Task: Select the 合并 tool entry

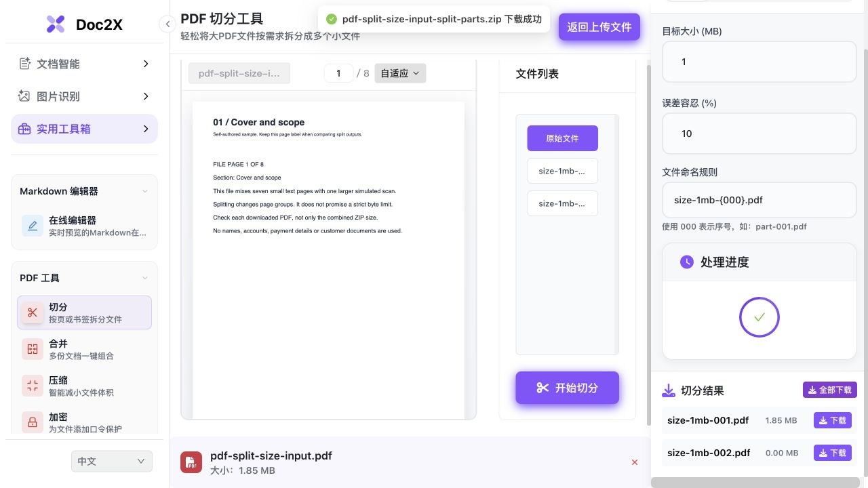Action: 84,349
